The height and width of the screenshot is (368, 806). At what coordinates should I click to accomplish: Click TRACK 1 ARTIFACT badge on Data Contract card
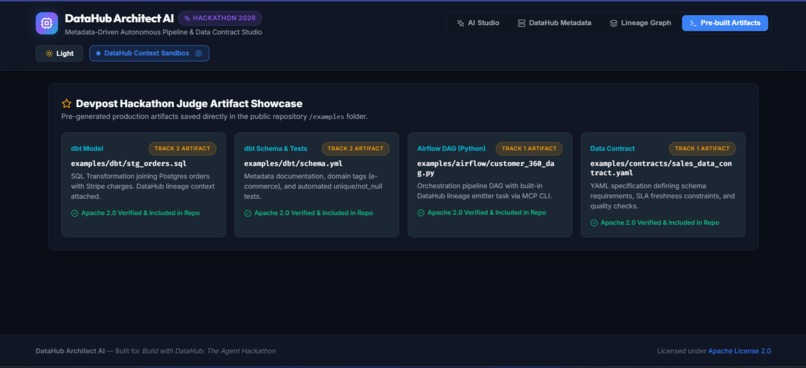(x=702, y=149)
